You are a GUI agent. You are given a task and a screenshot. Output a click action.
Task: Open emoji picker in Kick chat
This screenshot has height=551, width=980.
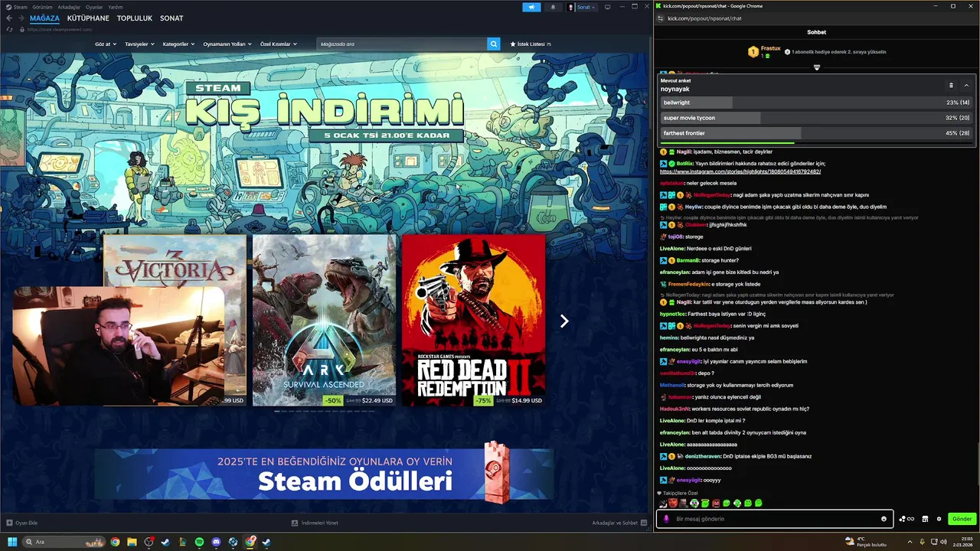[884, 519]
